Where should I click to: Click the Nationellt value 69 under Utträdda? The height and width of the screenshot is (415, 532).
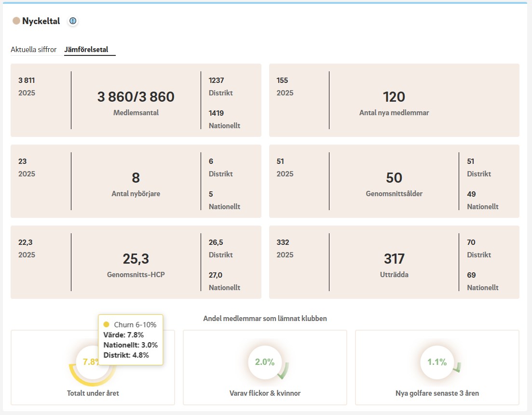click(x=471, y=275)
